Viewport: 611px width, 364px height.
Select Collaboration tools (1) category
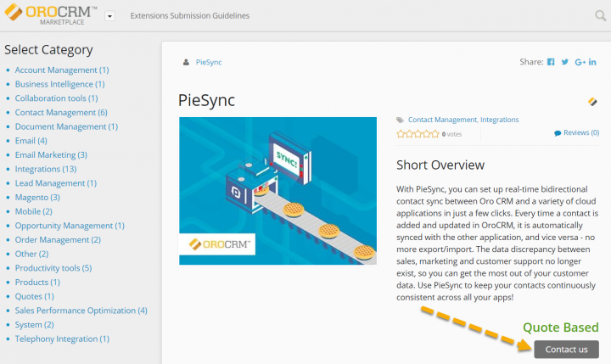(57, 98)
